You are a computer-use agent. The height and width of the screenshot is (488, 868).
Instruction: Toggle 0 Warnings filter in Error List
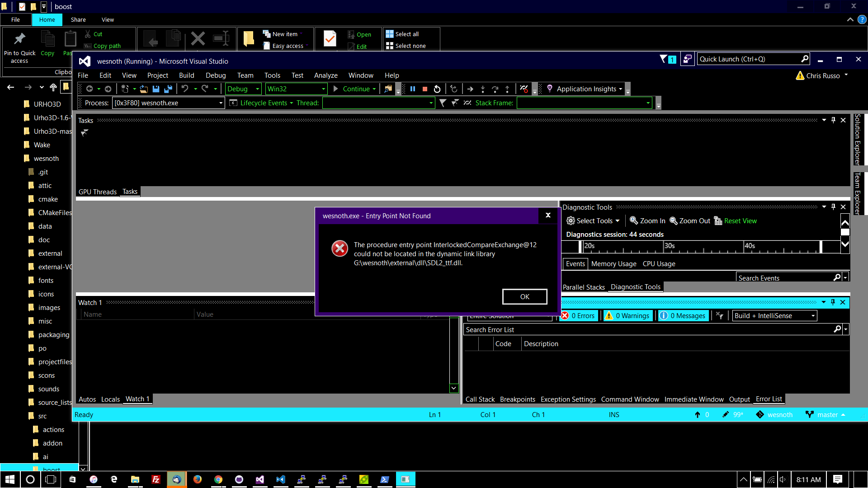pyautogui.click(x=627, y=316)
